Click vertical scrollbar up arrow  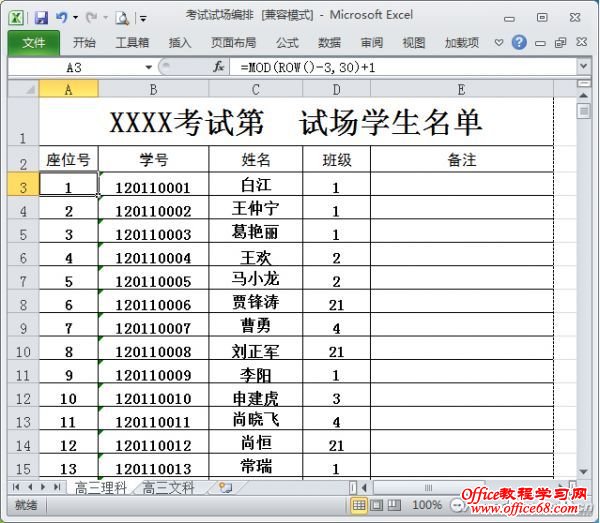click(584, 95)
